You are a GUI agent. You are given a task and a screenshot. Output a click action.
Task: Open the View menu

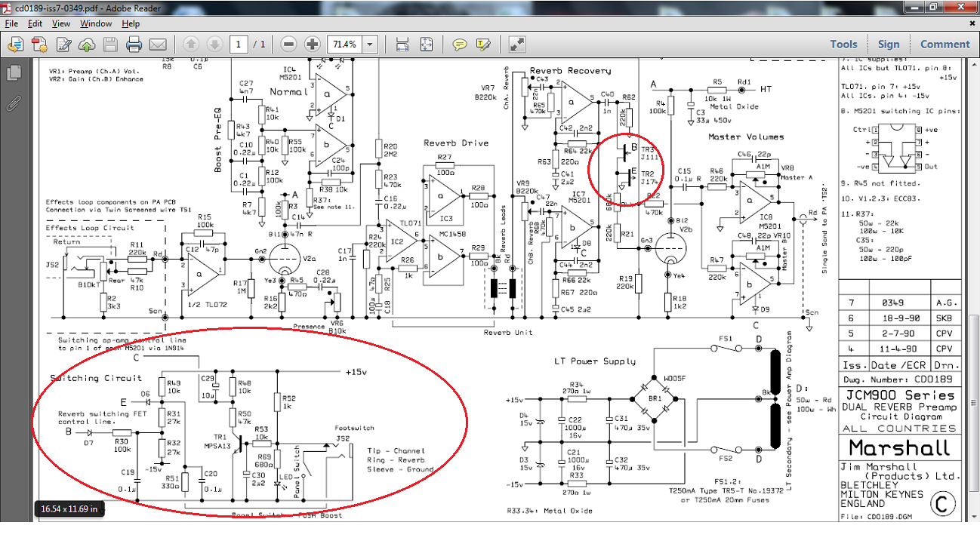61,23
